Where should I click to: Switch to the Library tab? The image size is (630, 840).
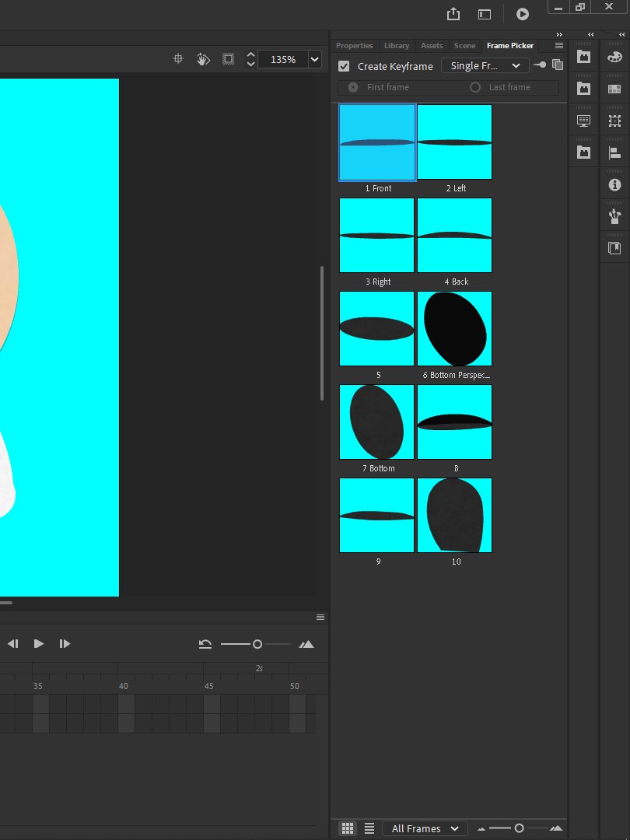pyautogui.click(x=397, y=46)
